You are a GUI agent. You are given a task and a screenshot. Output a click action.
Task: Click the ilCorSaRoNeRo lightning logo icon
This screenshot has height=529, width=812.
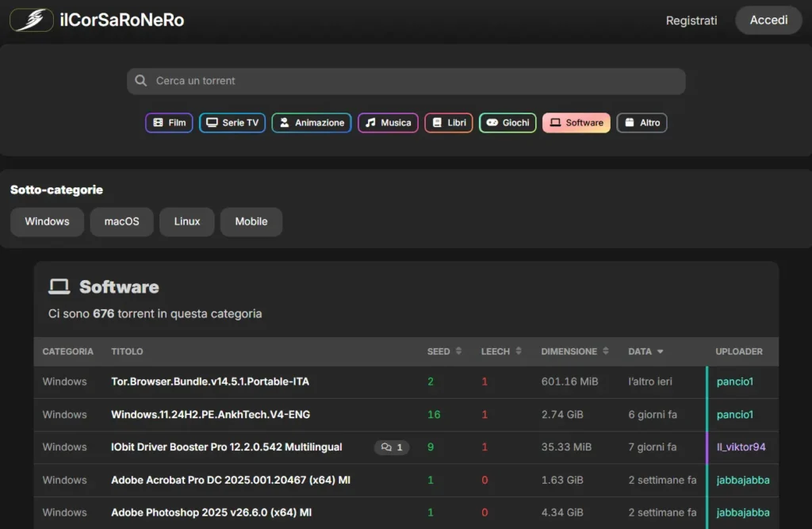(x=32, y=20)
